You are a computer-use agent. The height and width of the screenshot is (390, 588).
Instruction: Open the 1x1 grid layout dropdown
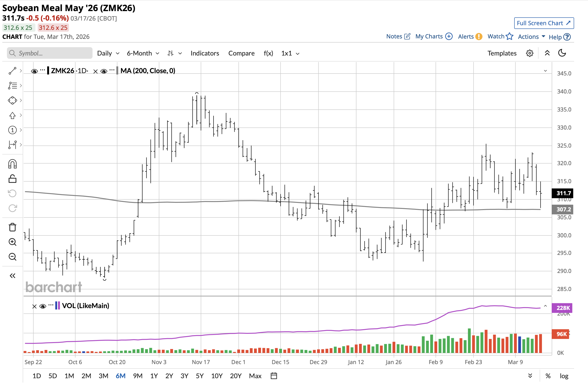click(x=290, y=53)
